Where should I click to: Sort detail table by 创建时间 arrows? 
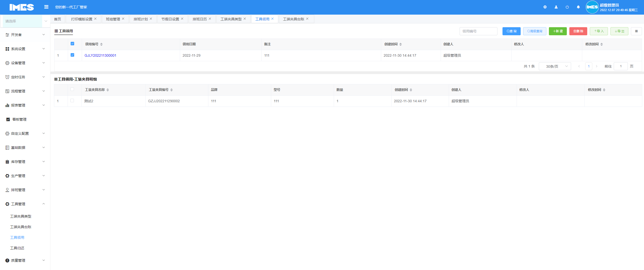(411, 90)
